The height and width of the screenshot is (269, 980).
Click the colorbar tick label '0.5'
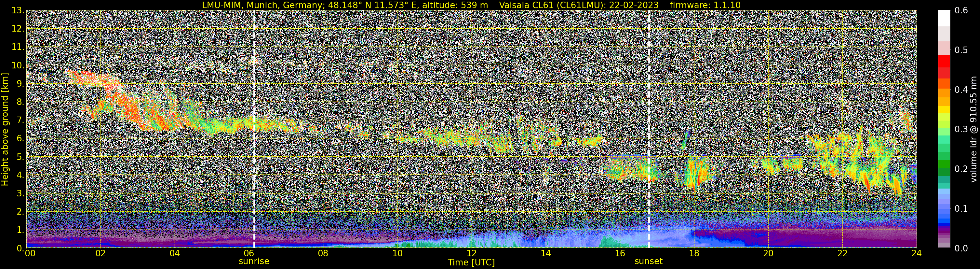click(961, 50)
